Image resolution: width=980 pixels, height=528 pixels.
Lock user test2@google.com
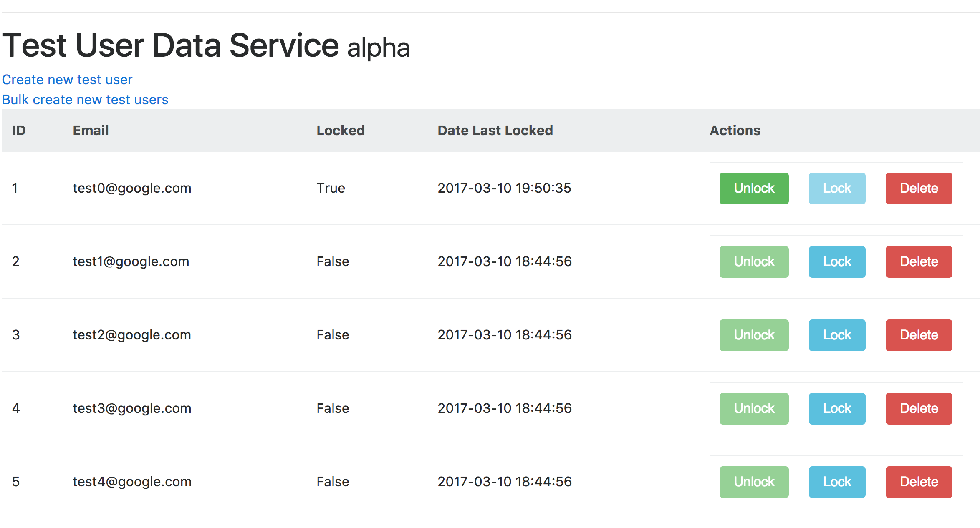837,335
